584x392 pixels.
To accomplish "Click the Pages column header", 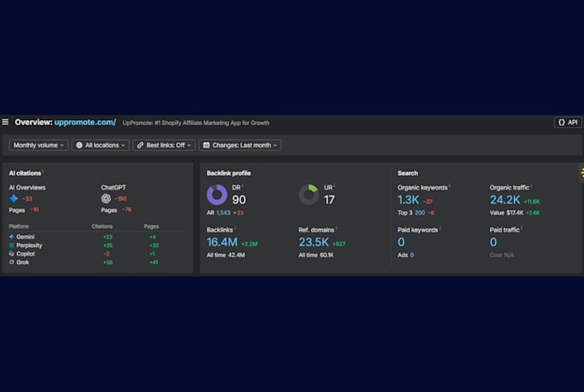I will [151, 226].
